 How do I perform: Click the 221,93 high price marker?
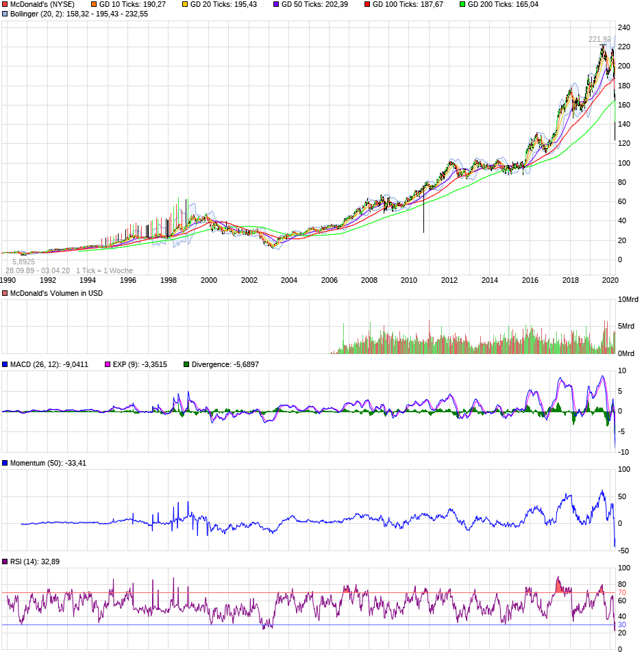599,39
